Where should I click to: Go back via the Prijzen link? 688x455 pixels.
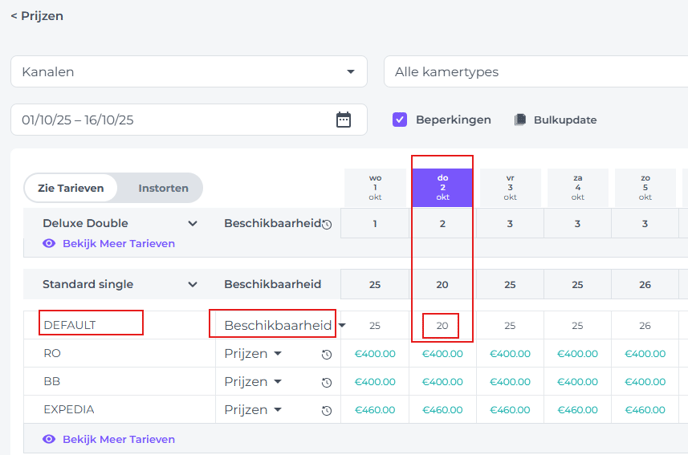tap(36, 16)
